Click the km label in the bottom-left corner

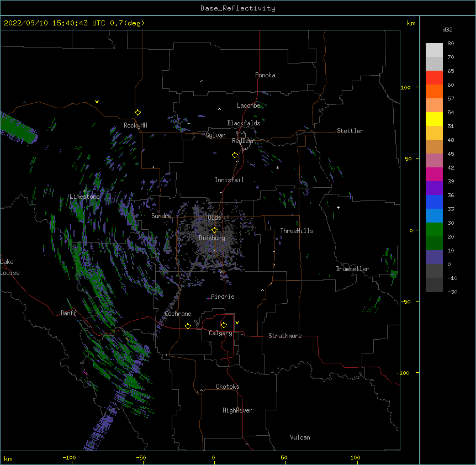8,458
